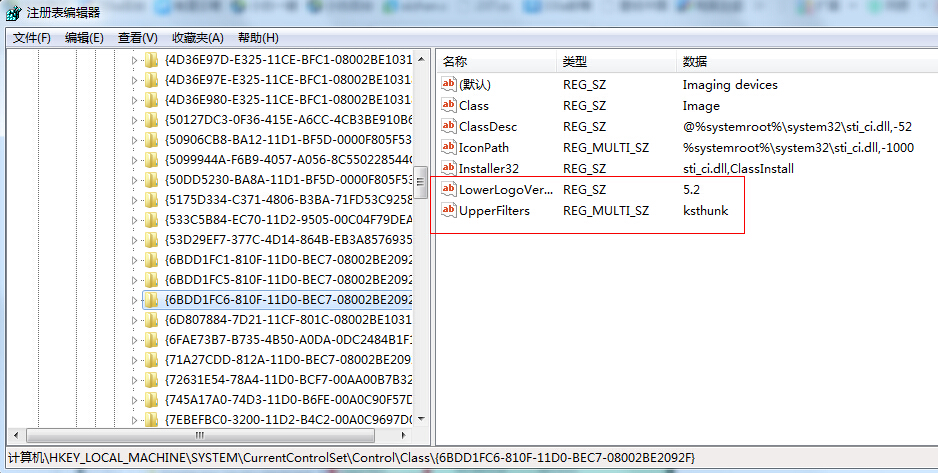The image size is (938, 473).
Task: Select the {745A17A0-74D3-11D0-B6FE registry key
Action: click(x=288, y=399)
